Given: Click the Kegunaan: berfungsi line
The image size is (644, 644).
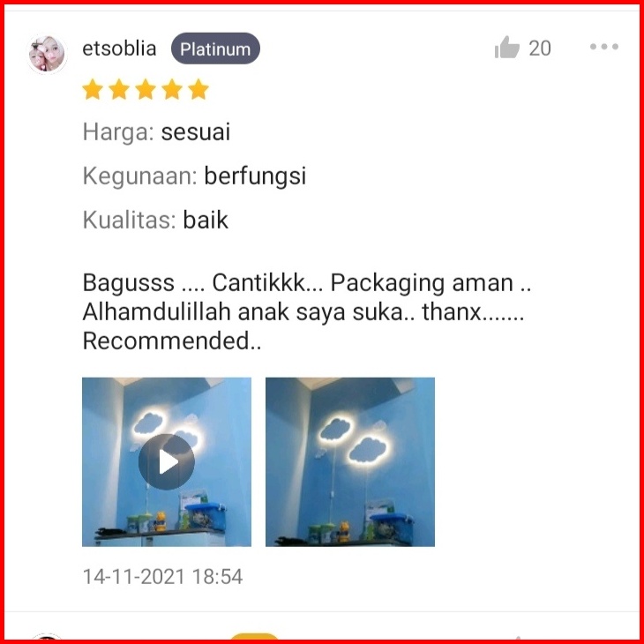Looking at the screenshot, I should click(194, 176).
